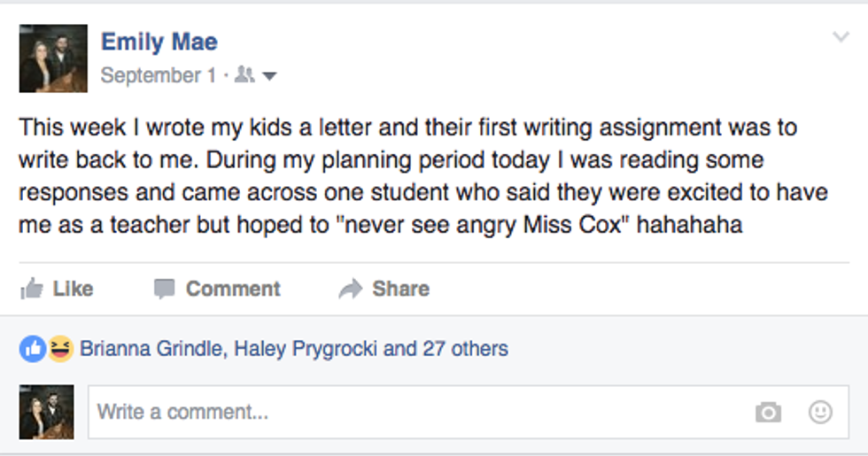Show the 27 others who reacted
This screenshot has width=868, height=456.
click(x=465, y=349)
